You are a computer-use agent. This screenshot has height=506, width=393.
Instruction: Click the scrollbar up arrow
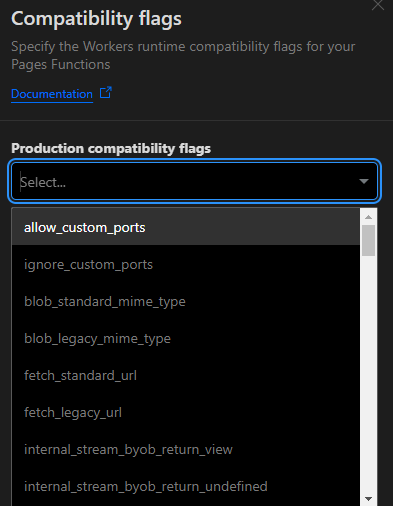(x=368, y=217)
